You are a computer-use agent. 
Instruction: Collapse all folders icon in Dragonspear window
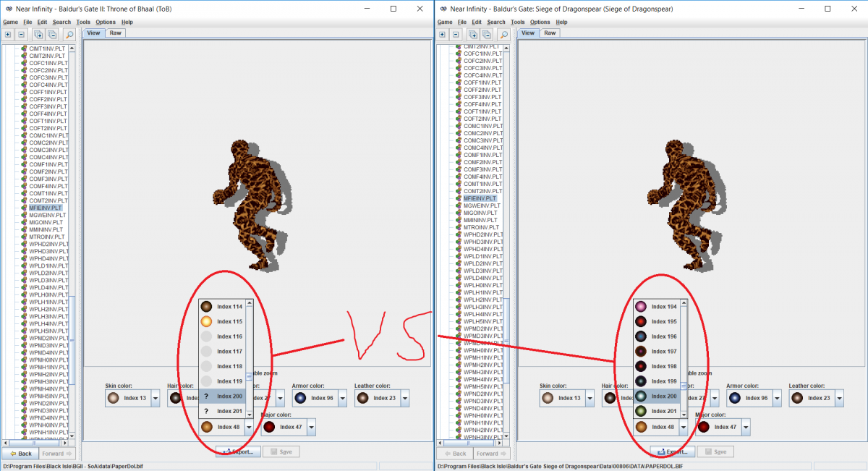pyautogui.click(x=485, y=34)
